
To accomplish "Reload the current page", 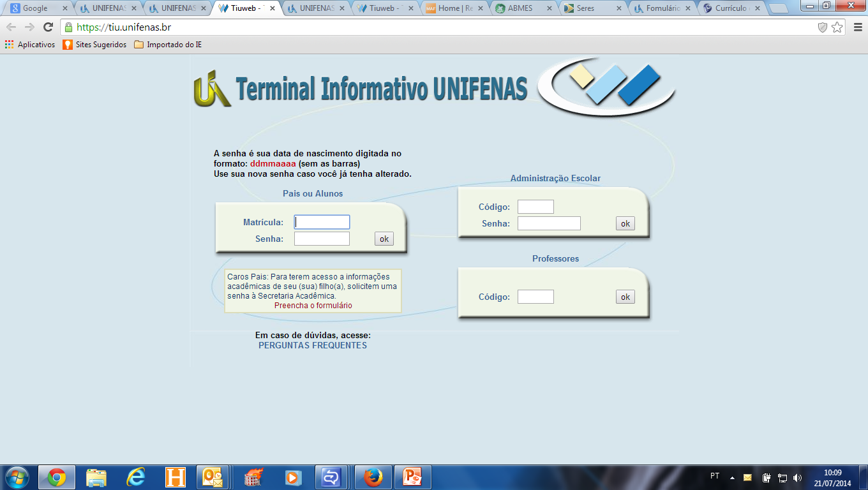I will click(x=48, y=27).
